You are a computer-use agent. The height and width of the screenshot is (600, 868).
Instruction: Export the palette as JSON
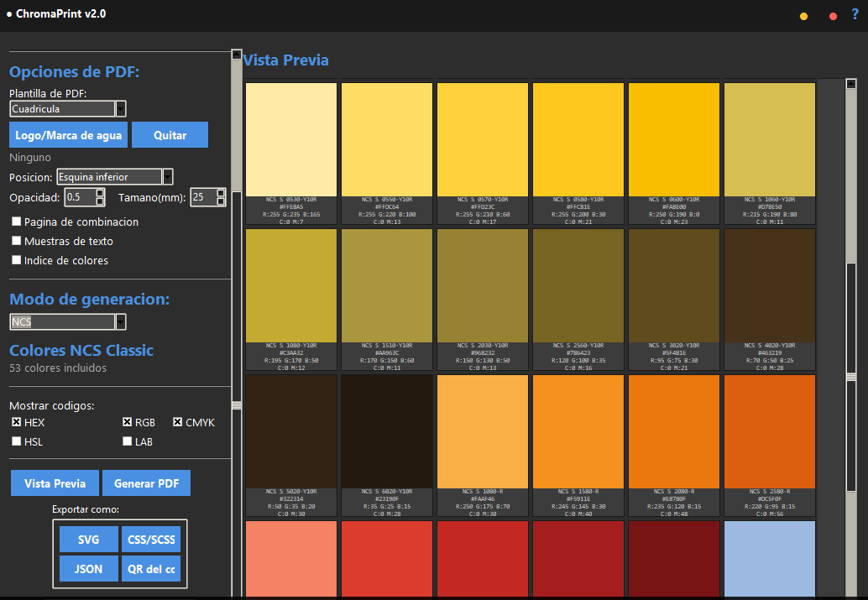click(89, 569)
